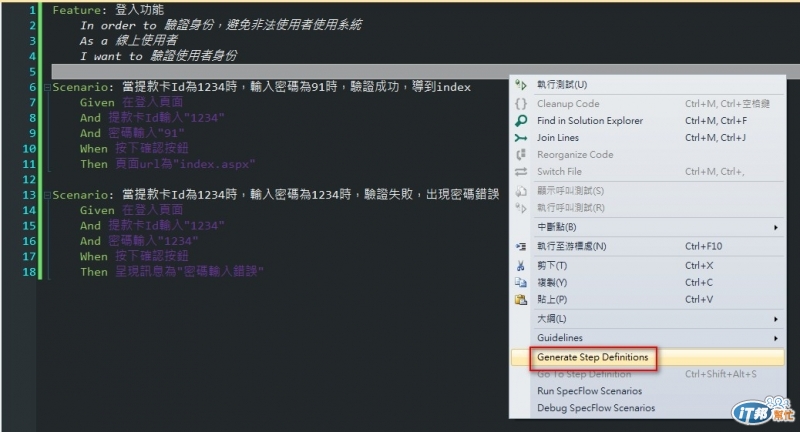Choose Run SpecFlow Scenarios

coord(647,391)
